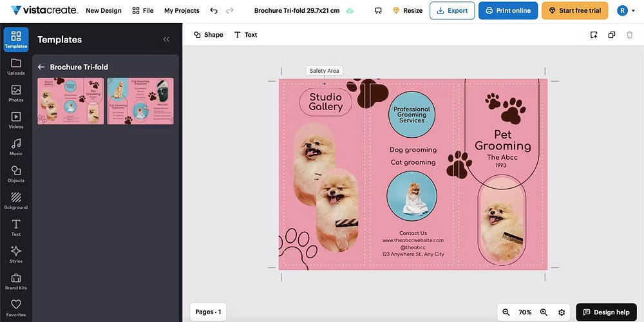Select the @theabcc text
644x322 pixels.
point(413,248)
